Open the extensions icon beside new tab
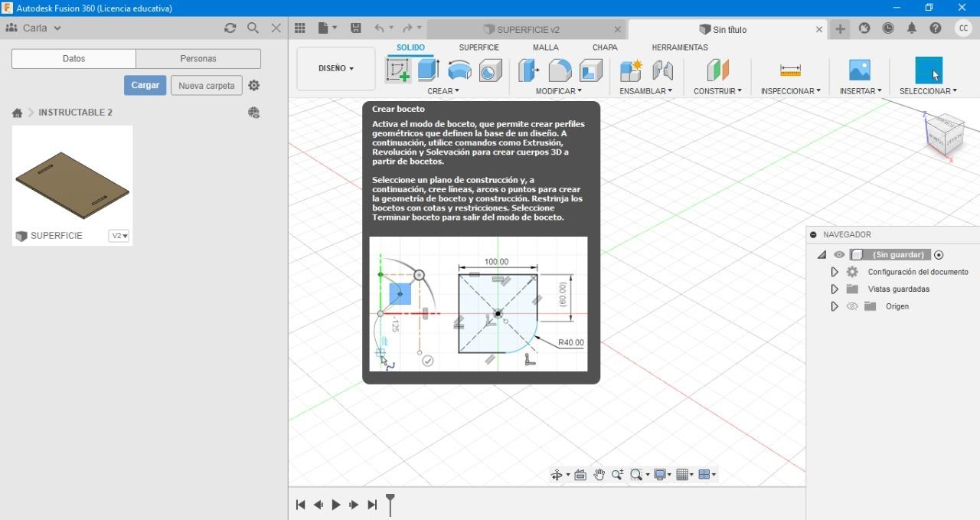This screenshot has width=980, height=520. [x=864, y=28]
